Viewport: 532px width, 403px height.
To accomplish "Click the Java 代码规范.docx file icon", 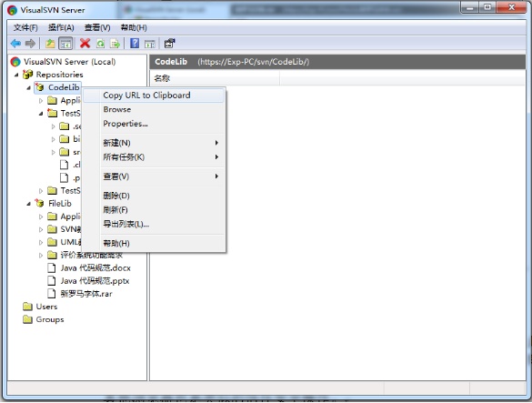I will [52, 267].
